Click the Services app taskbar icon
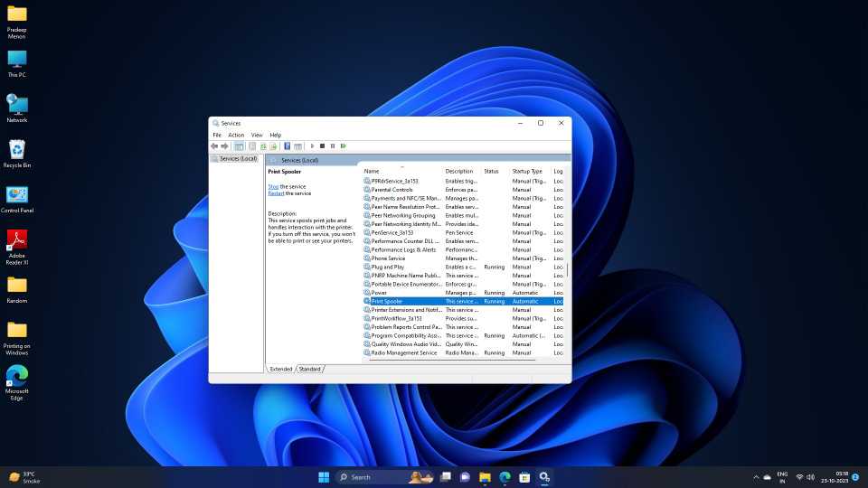Viewport: 868px width, 488px height. coord(544,477)
